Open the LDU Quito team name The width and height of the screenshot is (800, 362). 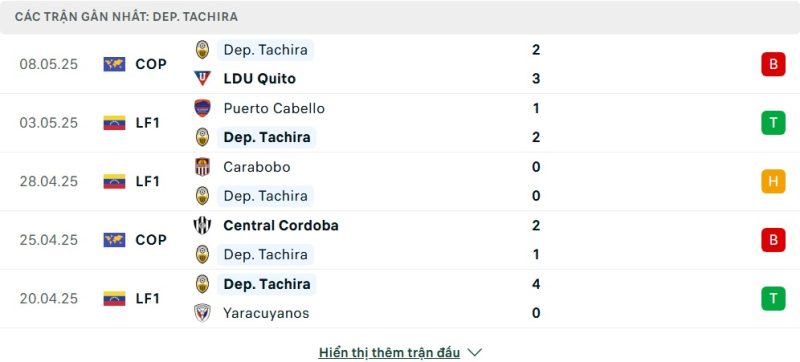(x=260, y=79)
